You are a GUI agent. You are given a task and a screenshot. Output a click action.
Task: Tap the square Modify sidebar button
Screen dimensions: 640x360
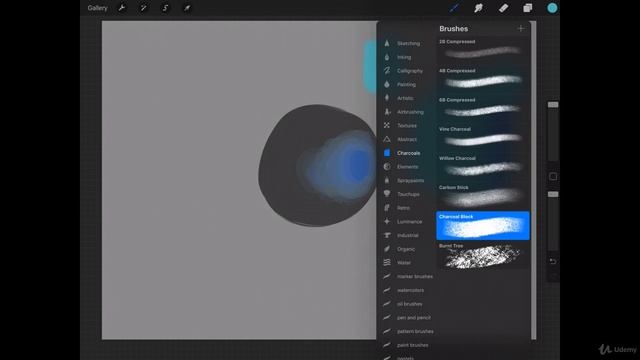tap(553, 177)
